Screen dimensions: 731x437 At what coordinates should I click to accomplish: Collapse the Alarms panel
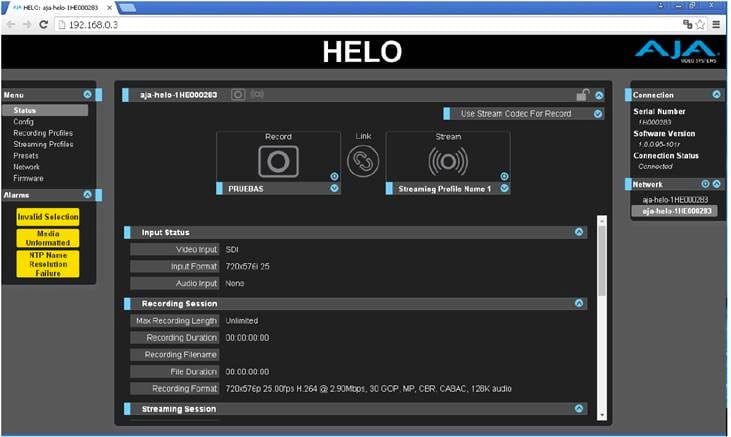pyautogui.click(x=88, y=194)
